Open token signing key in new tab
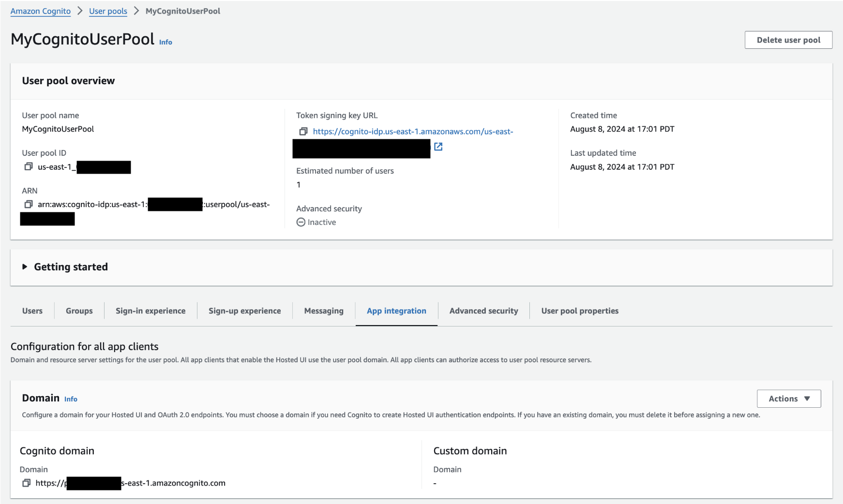 click(438, 147)
